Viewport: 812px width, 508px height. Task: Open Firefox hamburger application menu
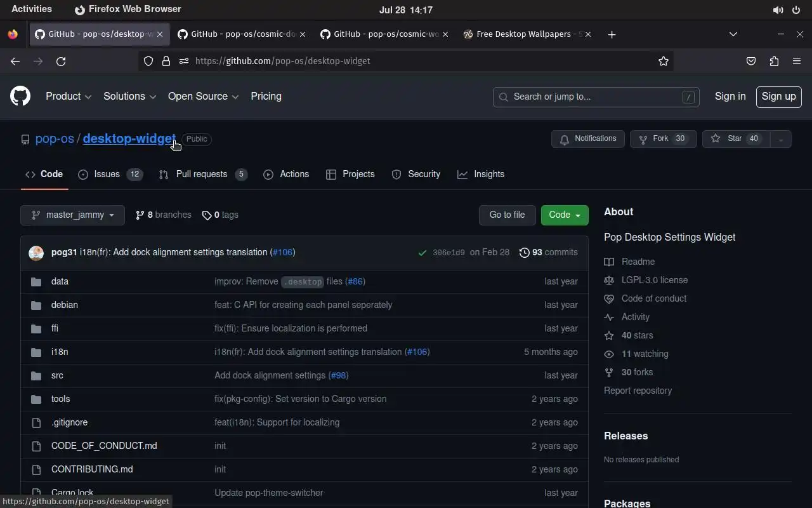[x=797, y=61]
